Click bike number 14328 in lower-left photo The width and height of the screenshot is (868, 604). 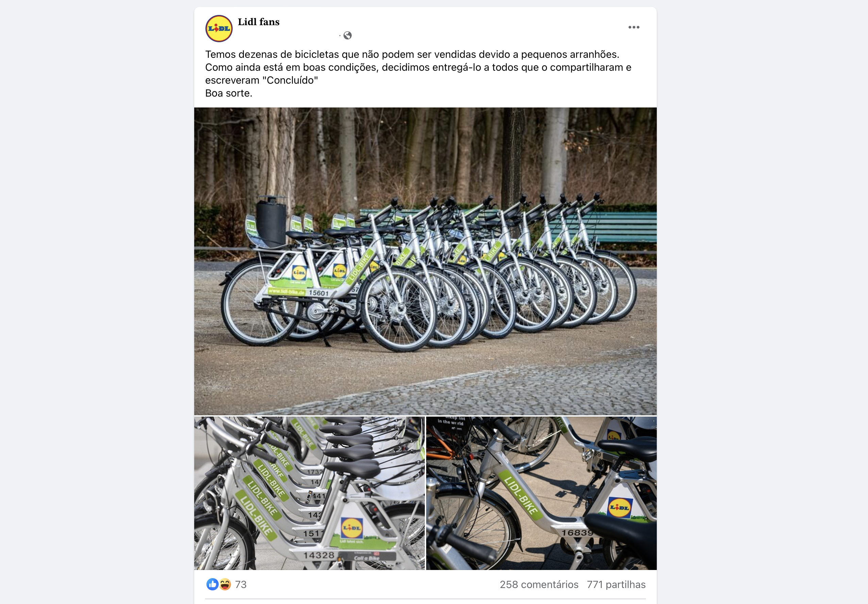[319, 555]
